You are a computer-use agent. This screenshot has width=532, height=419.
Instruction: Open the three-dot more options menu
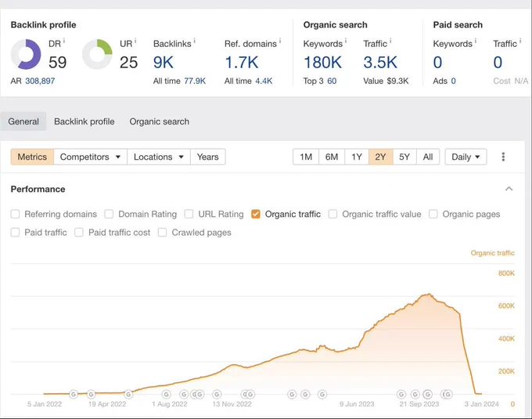(503, 157)
